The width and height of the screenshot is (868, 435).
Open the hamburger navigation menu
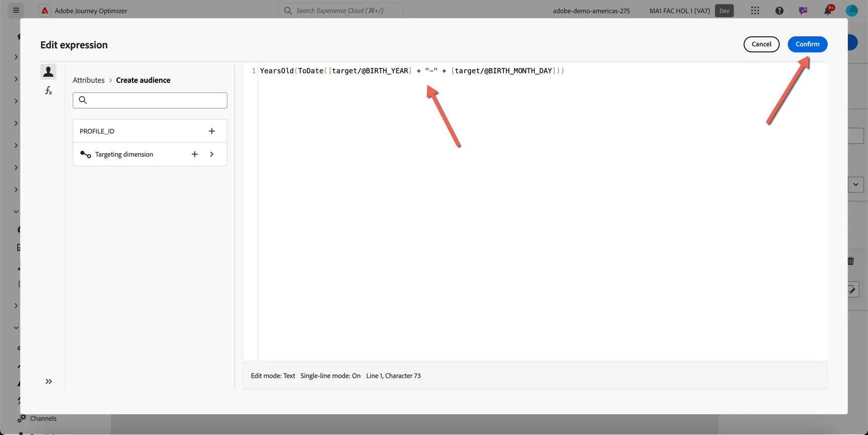tap(16, 11)
